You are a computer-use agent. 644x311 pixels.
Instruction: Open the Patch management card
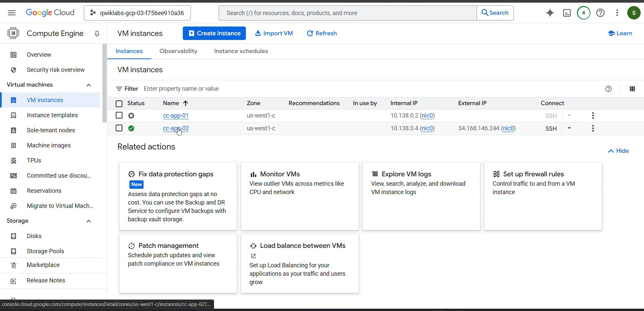pyautogui.click(x=178, y=264)
